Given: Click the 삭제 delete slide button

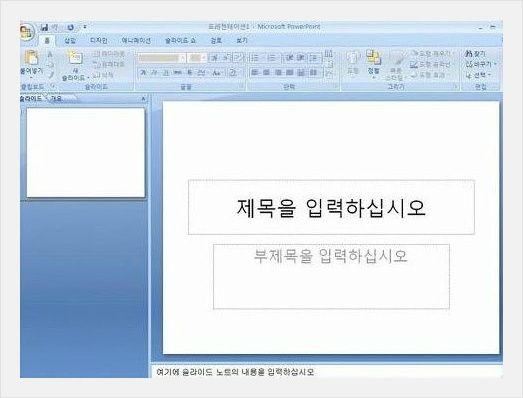Looking at the screenshot, I should pyautogui.click(x=103, y=75).
